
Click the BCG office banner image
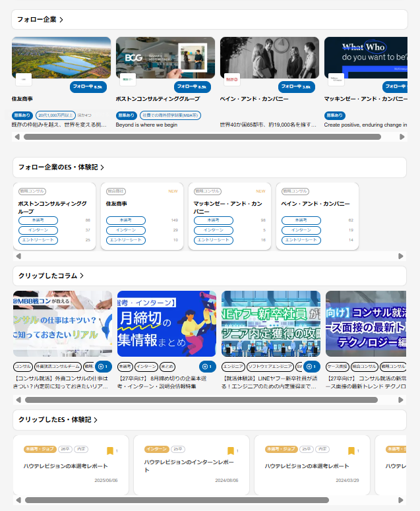(165, 57)
